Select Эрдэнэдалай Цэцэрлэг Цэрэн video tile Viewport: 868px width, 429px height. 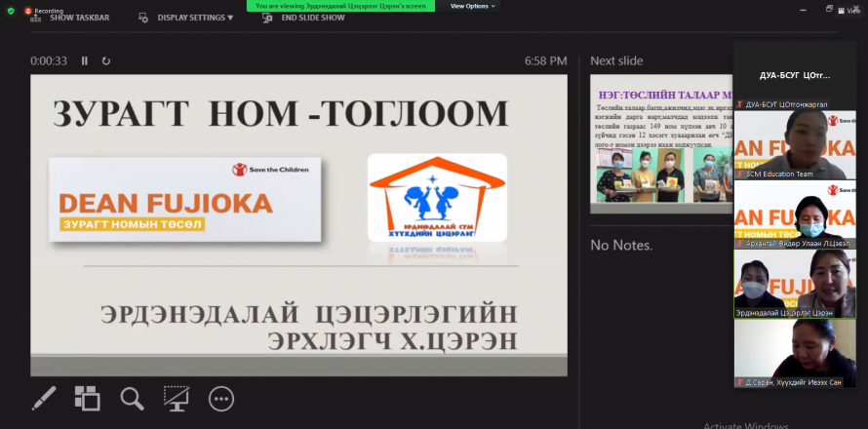click(795, 284)
